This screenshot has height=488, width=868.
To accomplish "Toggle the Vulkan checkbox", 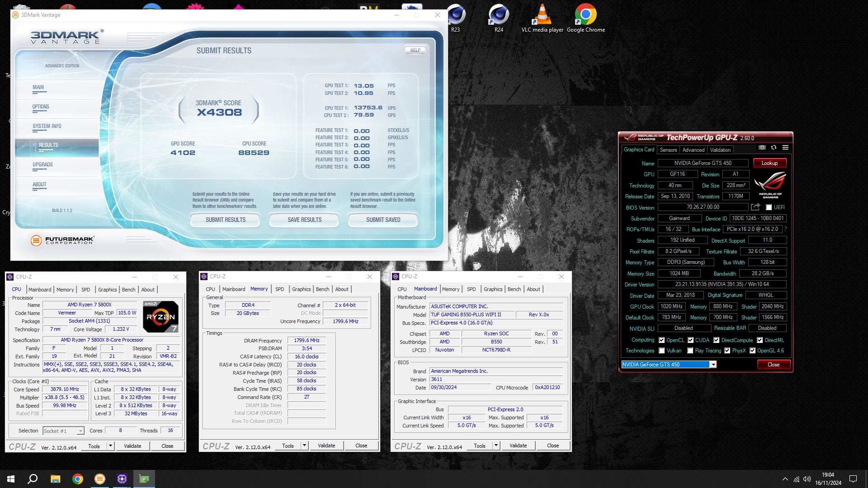I will tap(661, 351).
